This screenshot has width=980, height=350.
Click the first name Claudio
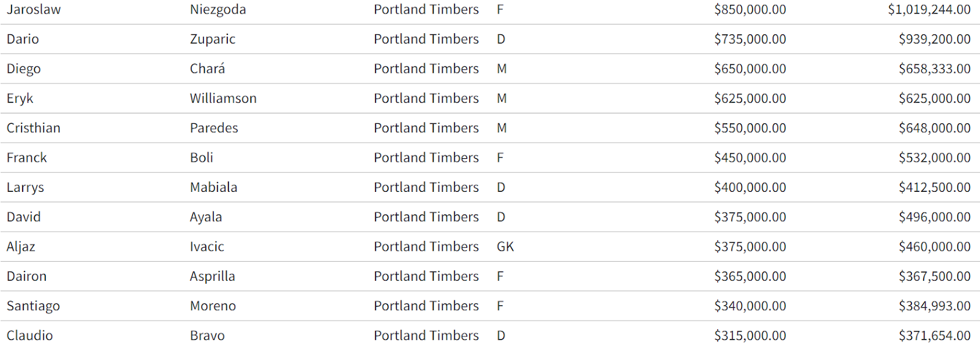point(29,336)
